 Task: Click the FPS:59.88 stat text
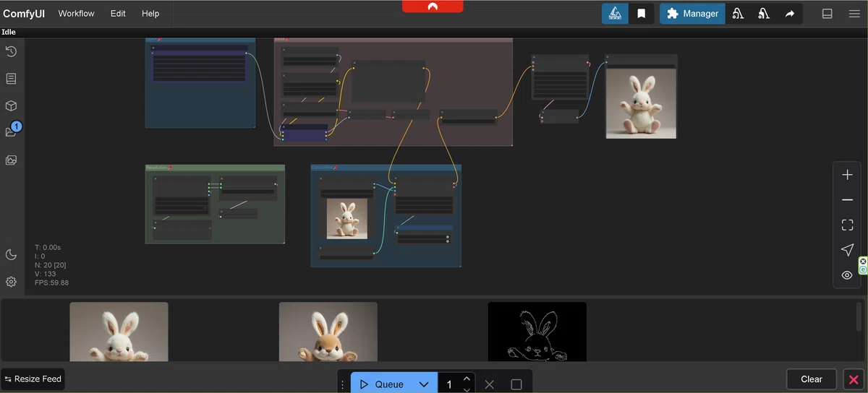click(52, 282)
